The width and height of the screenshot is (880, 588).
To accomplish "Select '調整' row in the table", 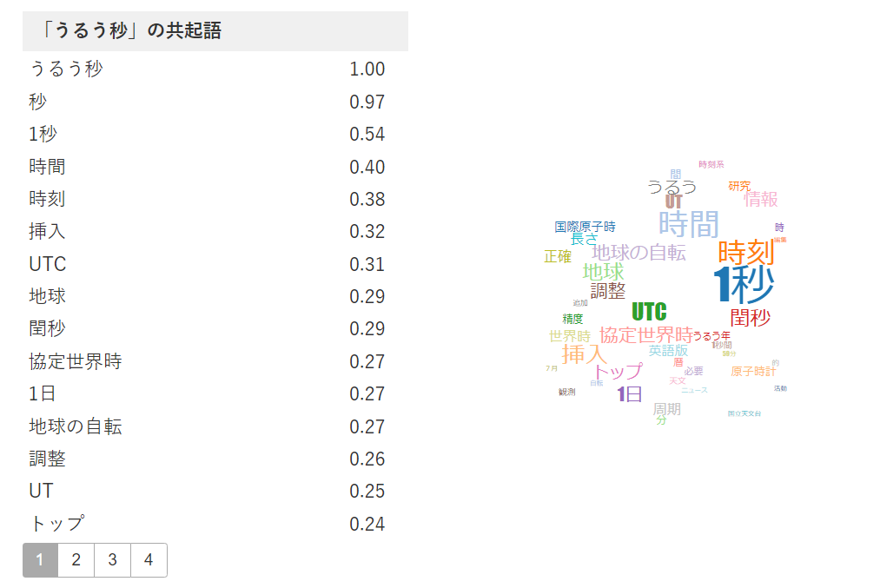I will click(47, 459).
